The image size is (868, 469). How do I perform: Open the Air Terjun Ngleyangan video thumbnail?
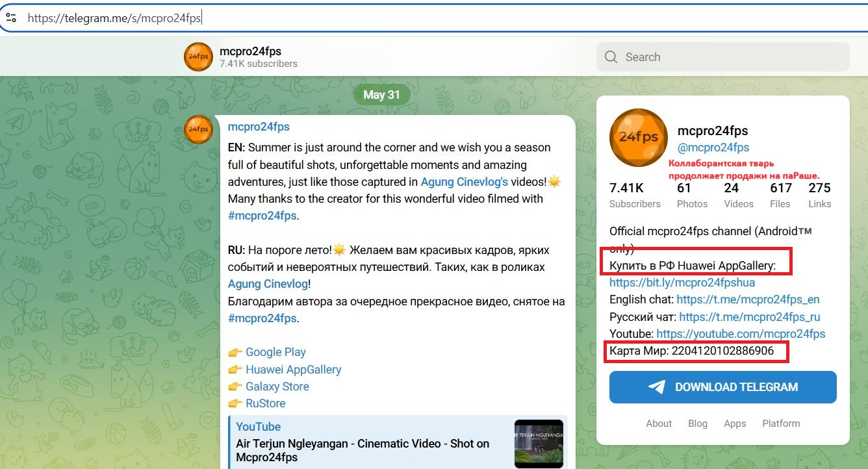pyautogui.click(x=539, y=444)
